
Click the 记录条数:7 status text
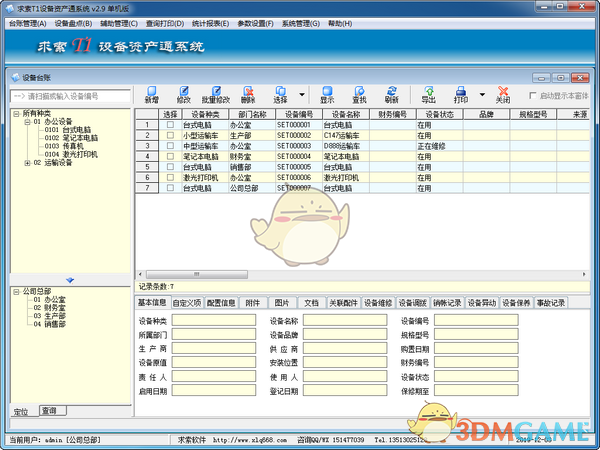tap(157, 287)
